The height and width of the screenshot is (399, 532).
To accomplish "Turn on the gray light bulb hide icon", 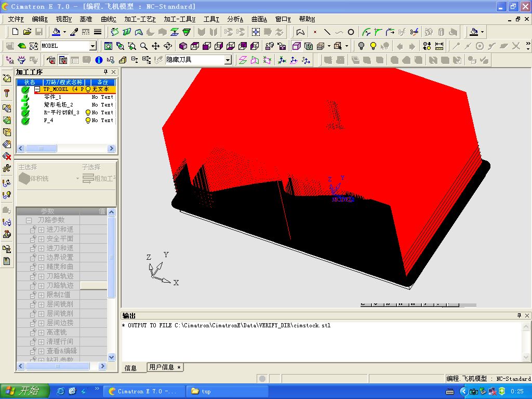I will click(362, 46).
